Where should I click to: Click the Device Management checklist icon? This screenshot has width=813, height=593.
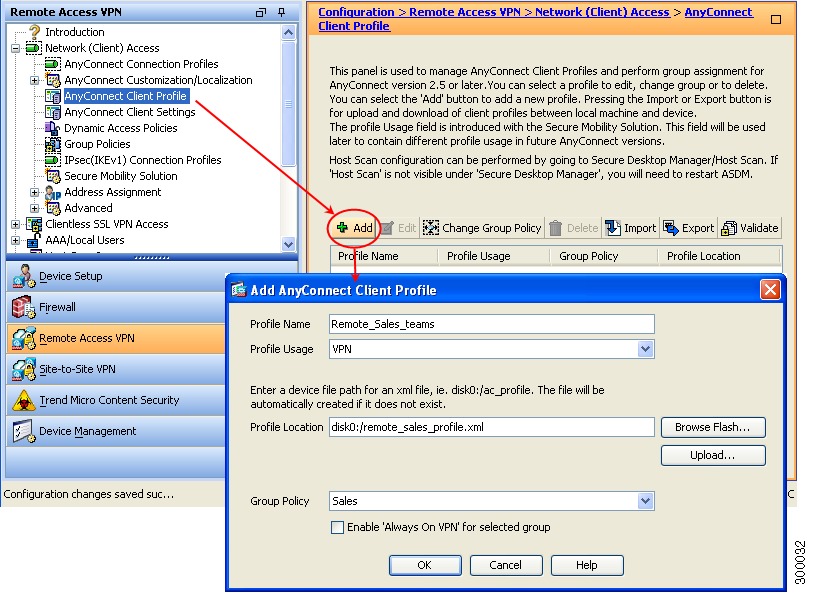[24, 431]
